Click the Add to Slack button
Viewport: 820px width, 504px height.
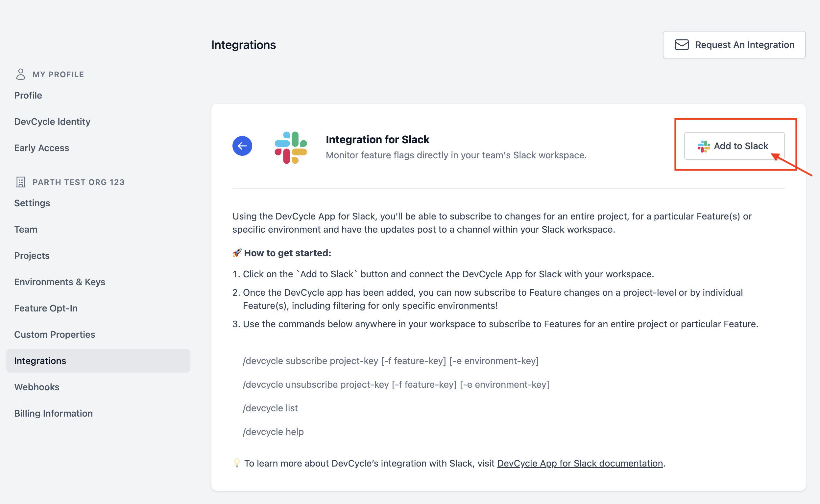tap(734, 145)
